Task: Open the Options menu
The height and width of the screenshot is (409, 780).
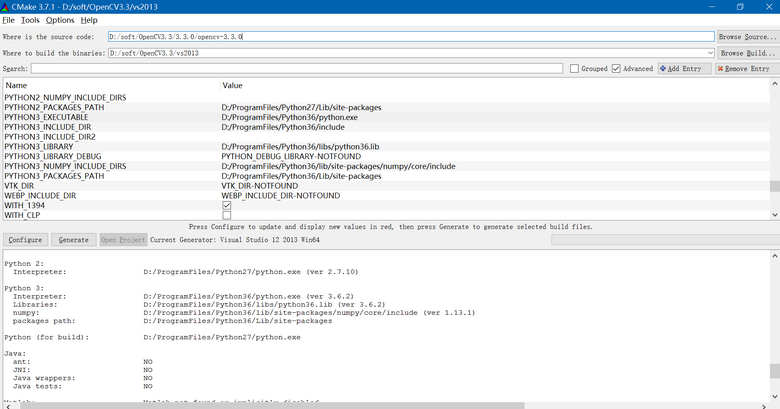Action: (x=60, y=20)
